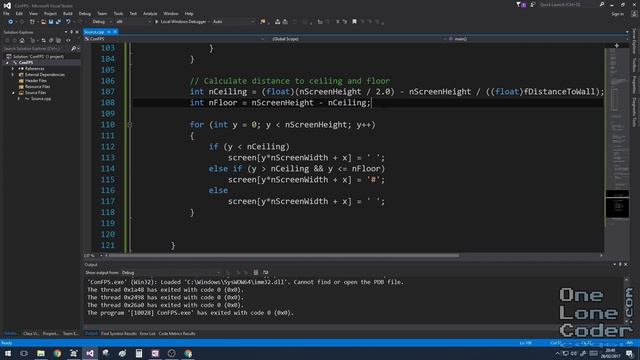This screenshot has width=640, height=360.
Task: Open the x86 solution platform dropdown
Action: (133, 22)
